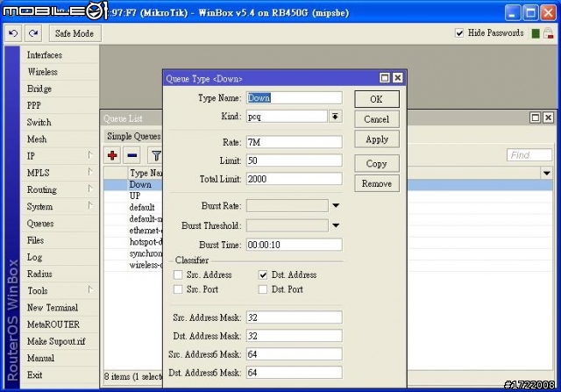Expand the System submenu
The height and width of the screenshot is (392, 561).
pyautogui.click(x=90, y=205)
